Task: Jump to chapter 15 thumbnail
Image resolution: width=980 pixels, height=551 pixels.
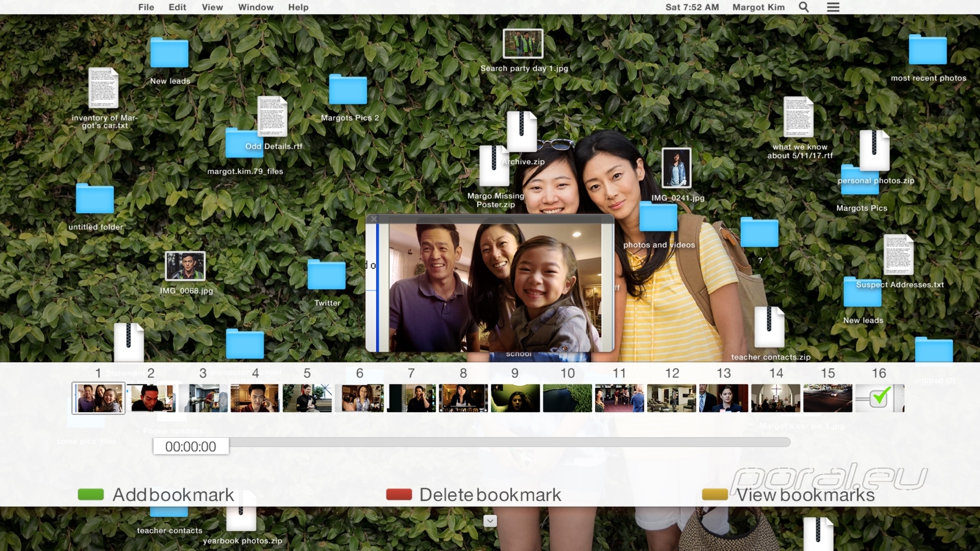Action: coord(828,398)
